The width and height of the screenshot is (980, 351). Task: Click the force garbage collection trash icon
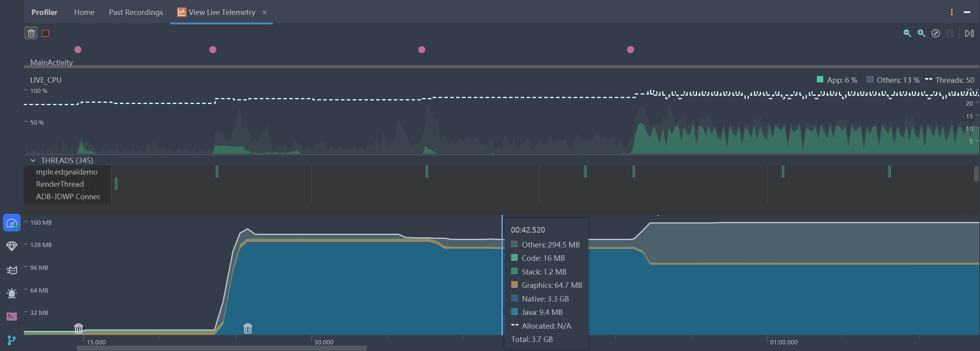click(x=31, y=33)
